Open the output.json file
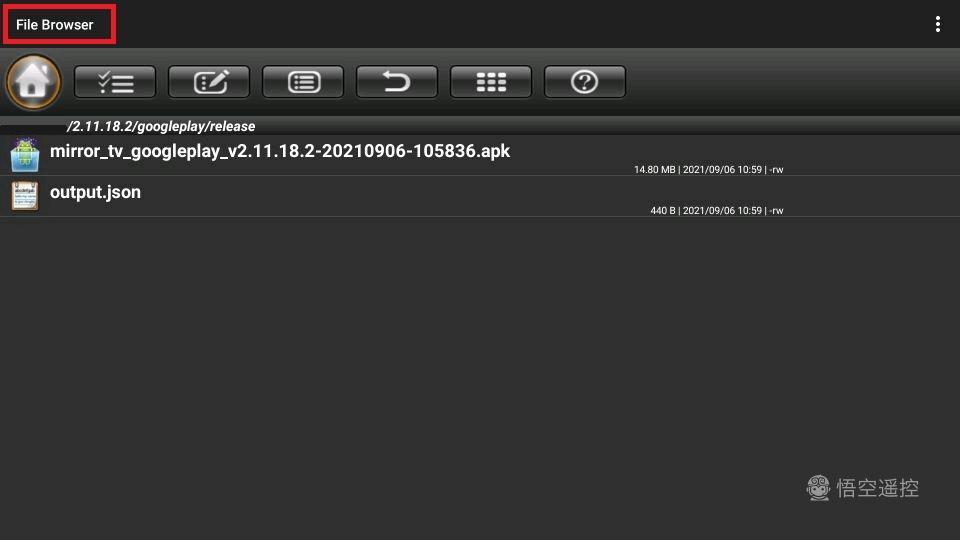960x540 pixels. coord(480,197)
